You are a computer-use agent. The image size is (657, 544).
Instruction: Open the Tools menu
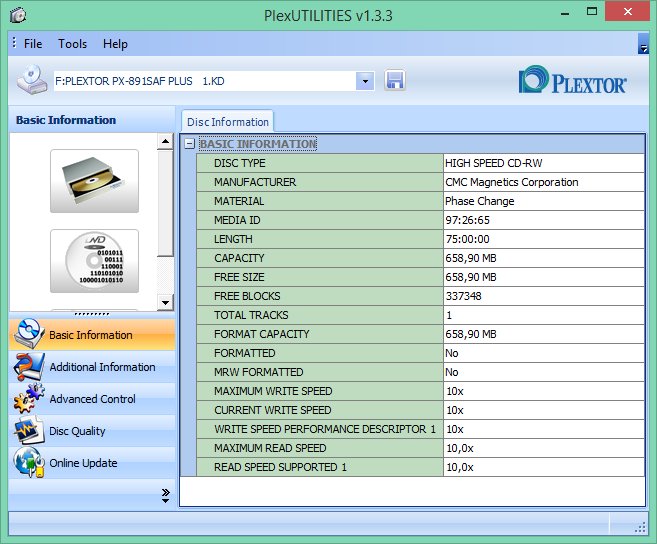[x=72, y=44]
